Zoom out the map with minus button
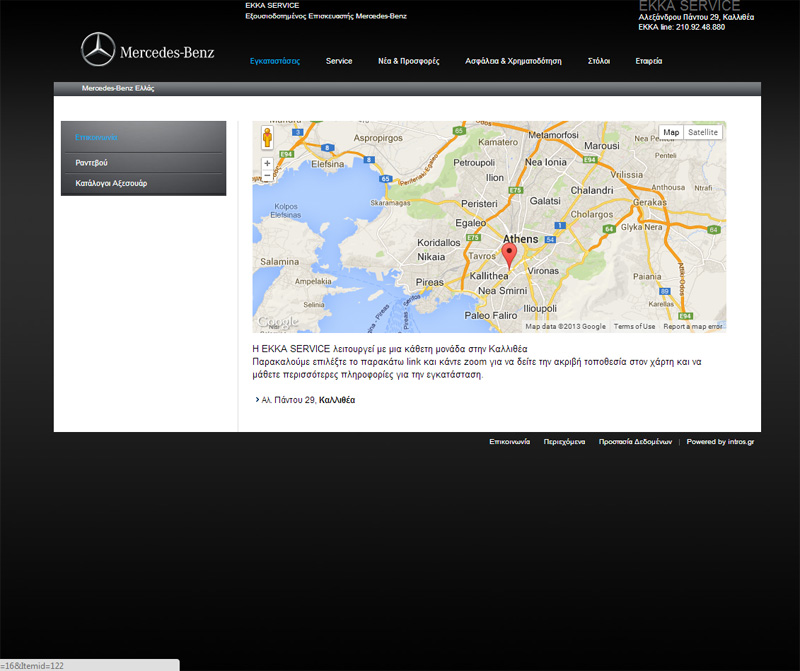800x671 pixels. point(267,175)
